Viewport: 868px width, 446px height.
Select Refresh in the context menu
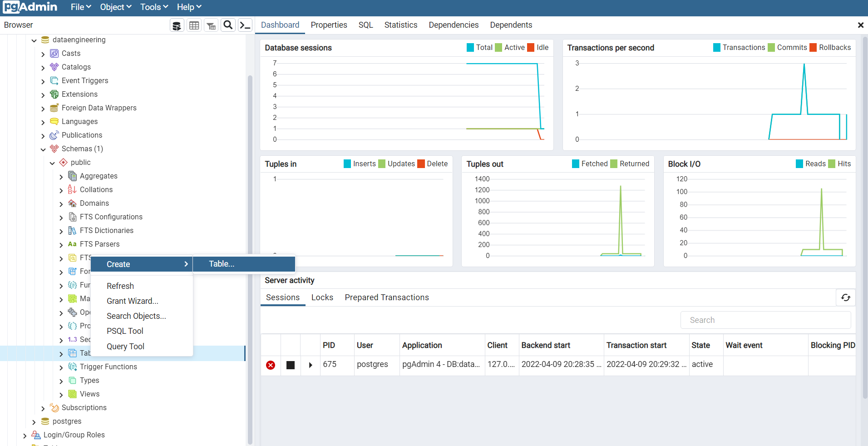[x=142, y=286]
